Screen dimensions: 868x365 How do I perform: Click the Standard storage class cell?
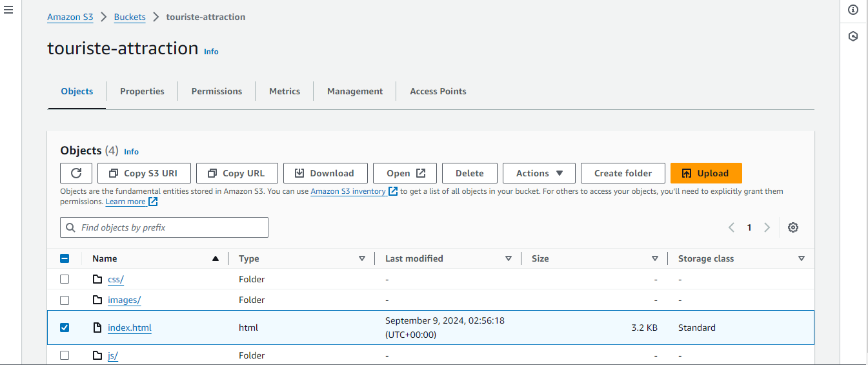[x=697, y=328]
